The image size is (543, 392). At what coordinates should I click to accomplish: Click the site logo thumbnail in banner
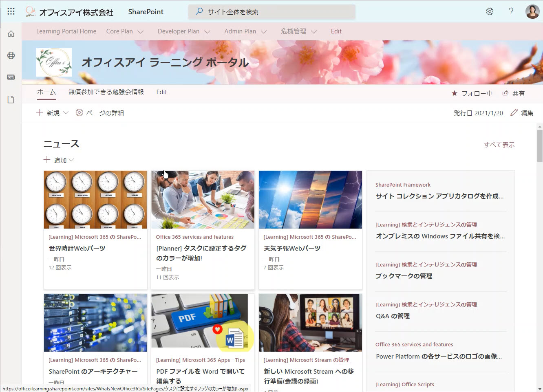coord(54,62)
